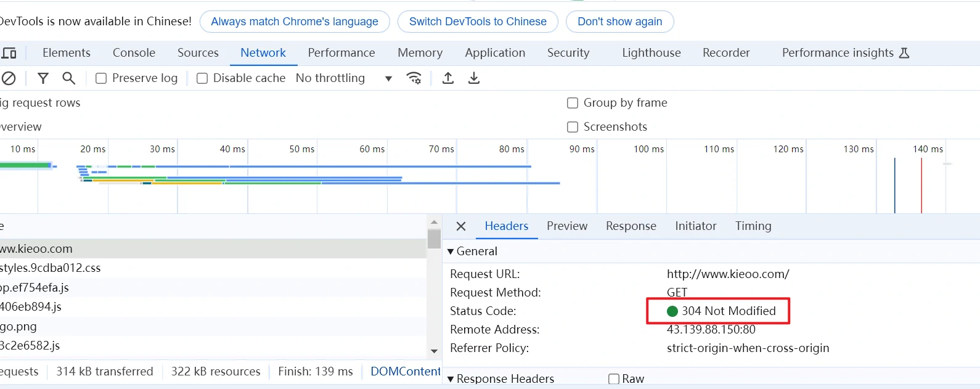This screenshot has height=389, width=980.
Task: Open the Timing tab
Action: click(x=753, y=226)
